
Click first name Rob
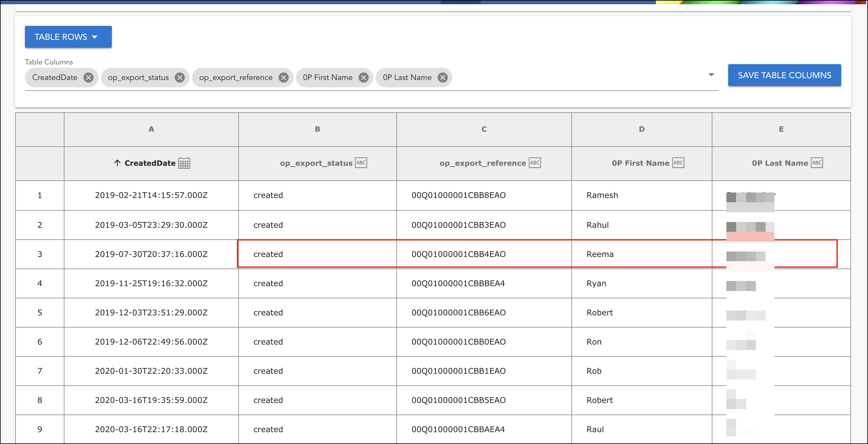tap(594, 371)
